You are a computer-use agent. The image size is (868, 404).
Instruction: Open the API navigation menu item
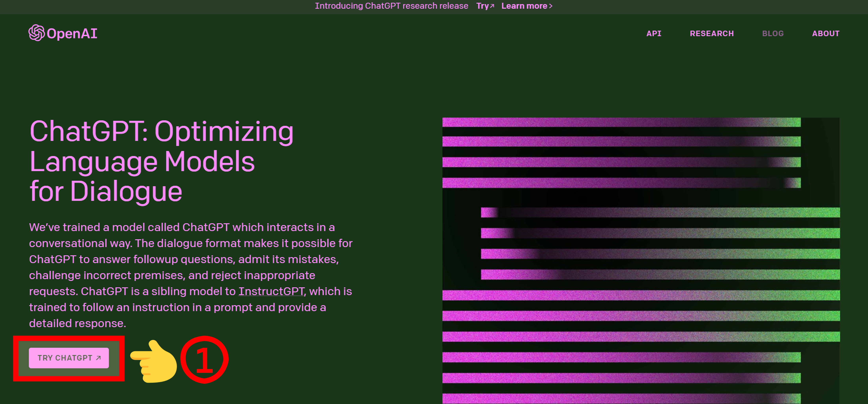pyautogui.click(x=654, y=34)
